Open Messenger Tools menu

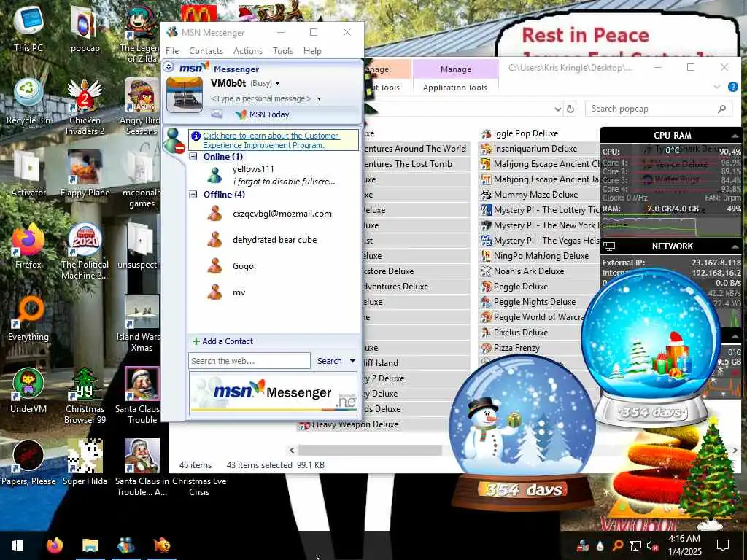(x=282, y=51)
